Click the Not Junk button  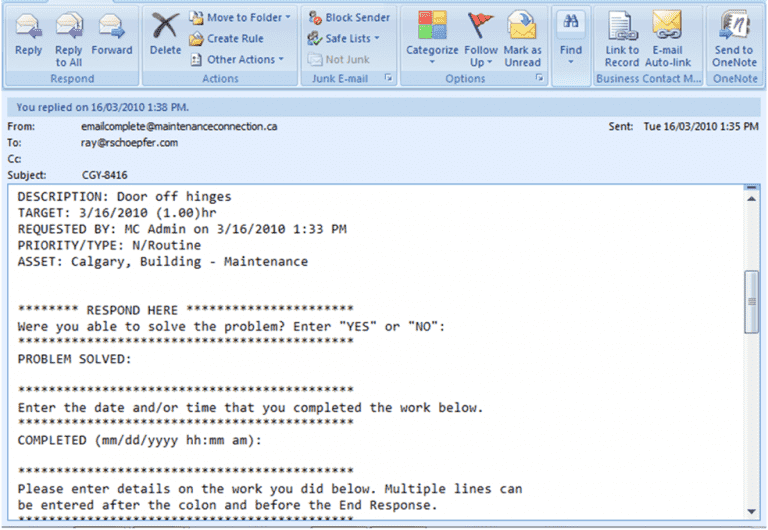338,59
